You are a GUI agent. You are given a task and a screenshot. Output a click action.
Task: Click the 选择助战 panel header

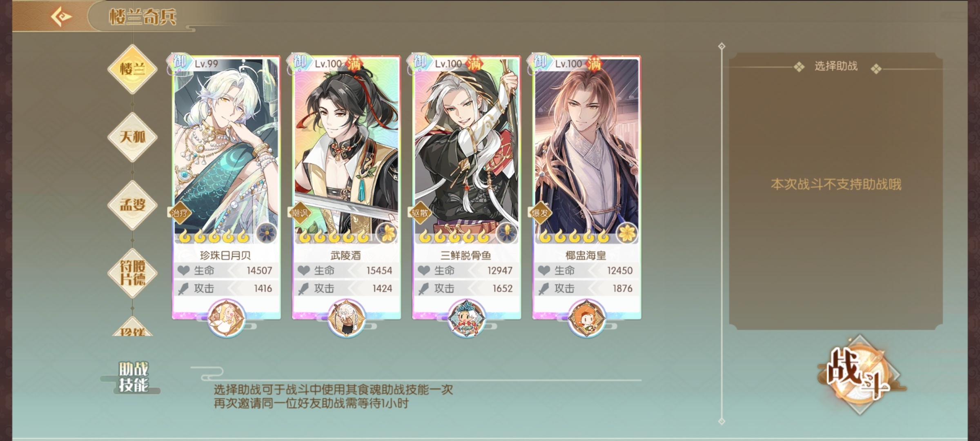pyautogui.click(x=836, y=66)
